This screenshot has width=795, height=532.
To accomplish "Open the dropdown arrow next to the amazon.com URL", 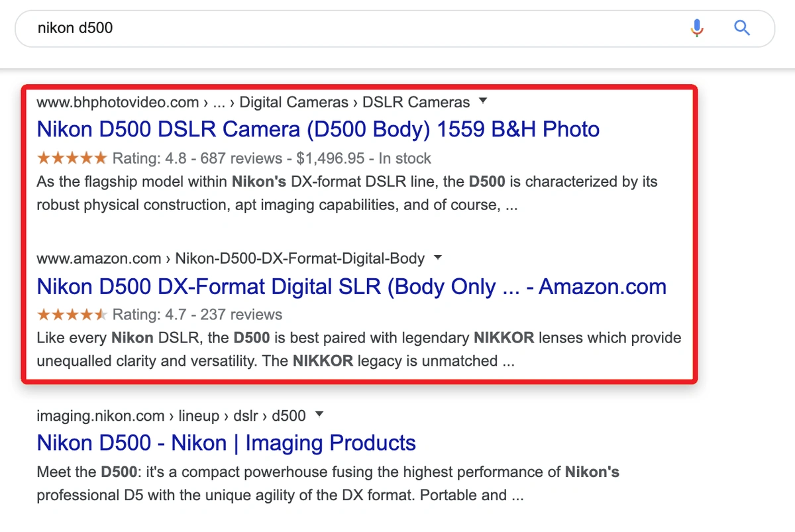I will [x=437, y=257].
